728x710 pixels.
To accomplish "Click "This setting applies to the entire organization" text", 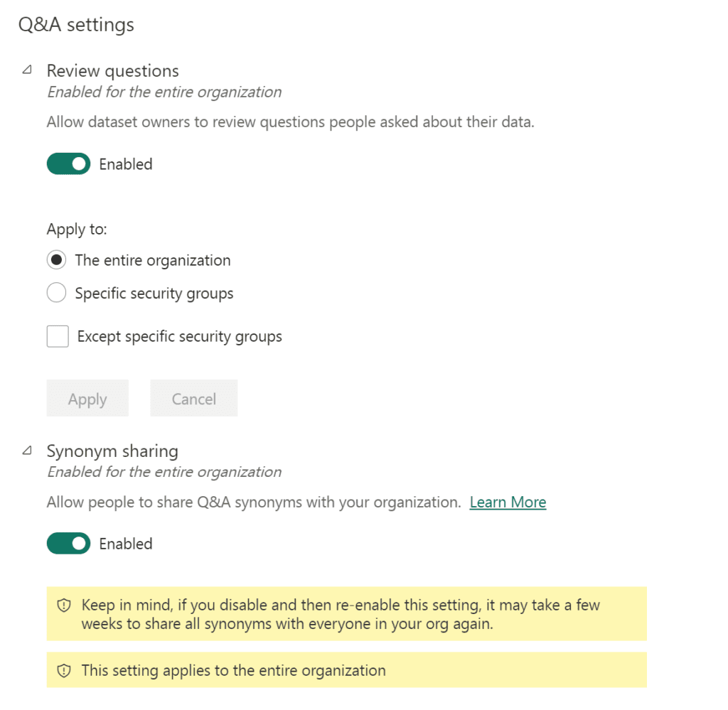I will [x=233, y=670].
